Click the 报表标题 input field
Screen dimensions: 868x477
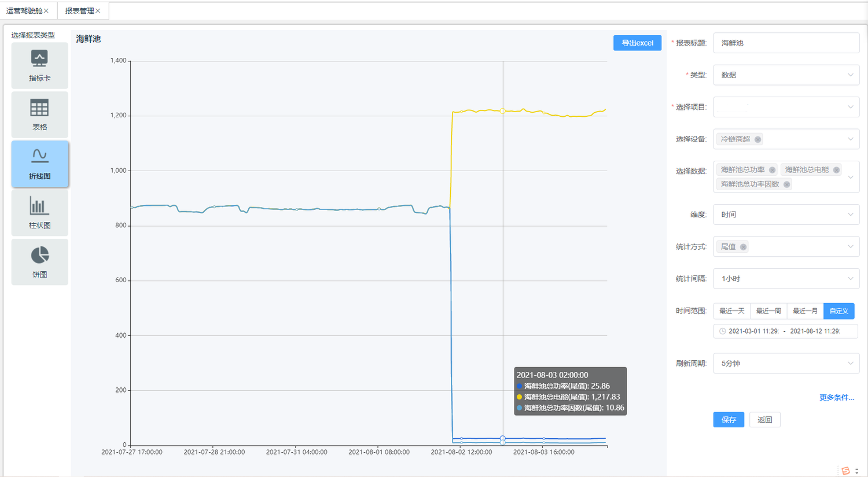786,43
